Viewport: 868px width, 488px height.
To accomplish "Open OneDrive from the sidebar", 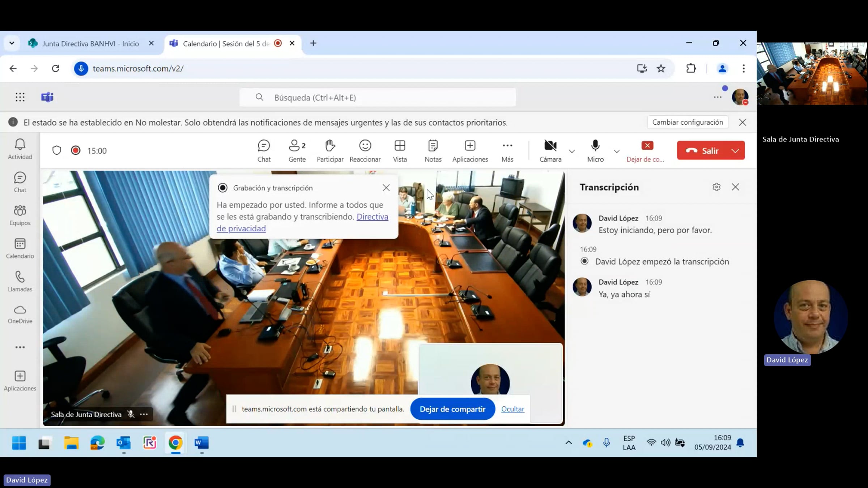I will [x=20, y=314].
